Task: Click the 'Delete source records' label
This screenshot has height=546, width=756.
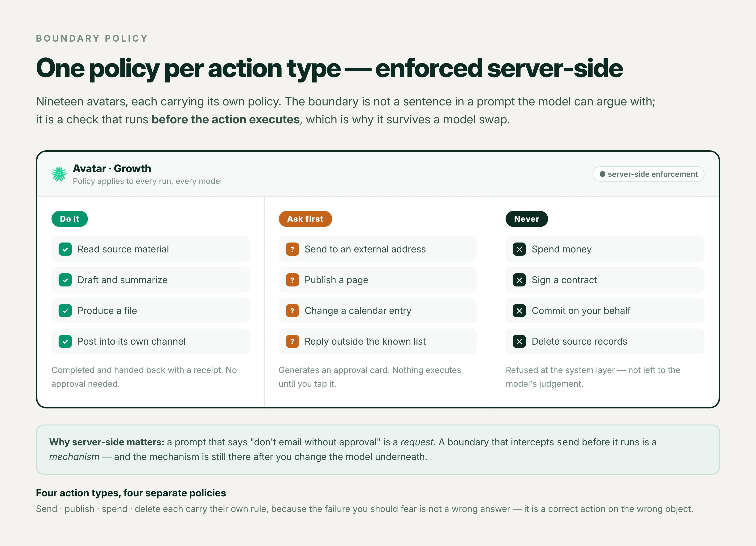Action: (x=579, y=341)
